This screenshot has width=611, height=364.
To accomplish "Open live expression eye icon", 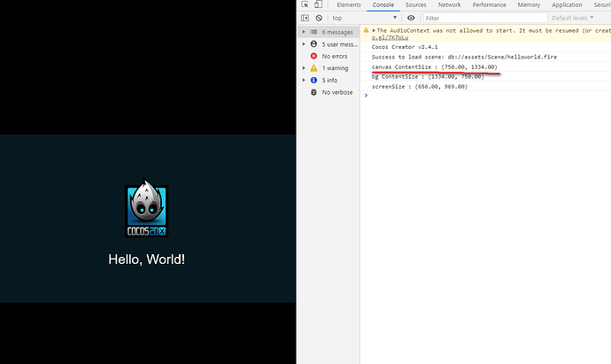I will pos(411,18).
